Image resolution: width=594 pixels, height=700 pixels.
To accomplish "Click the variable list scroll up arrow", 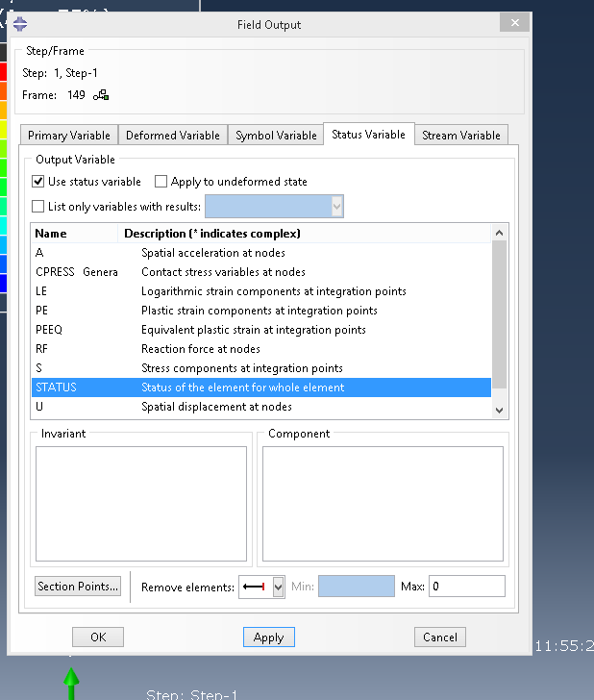I will click(500, 233).
